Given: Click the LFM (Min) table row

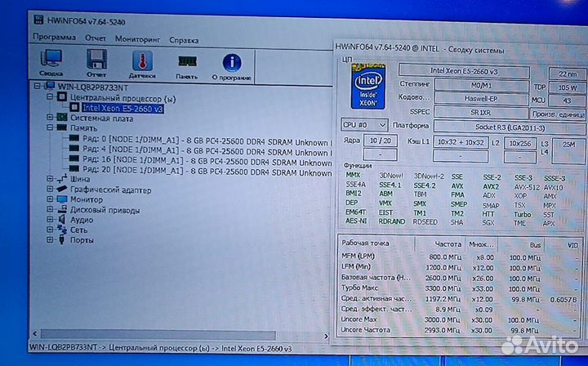Looking at the screenshot, I should click(460, 267).
